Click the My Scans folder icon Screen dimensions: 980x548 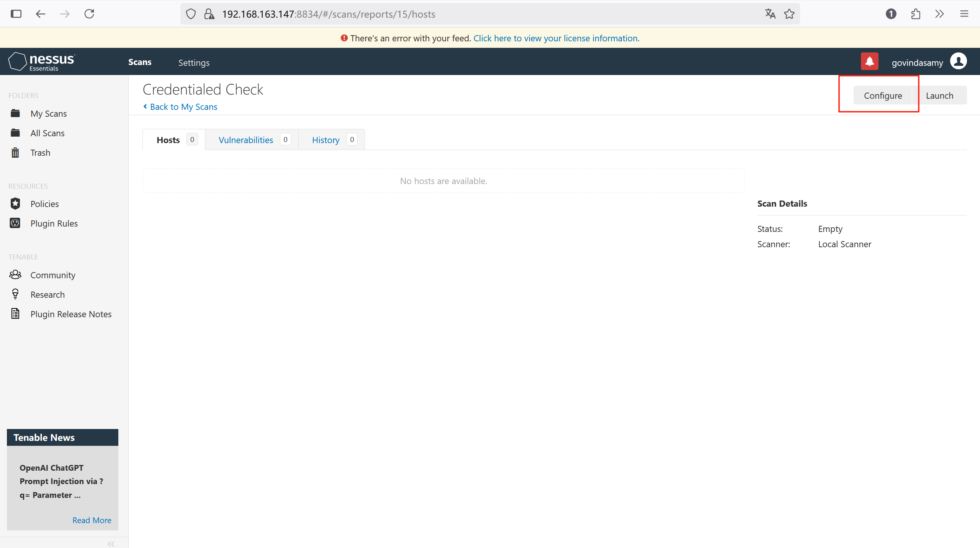coord(15,113)
